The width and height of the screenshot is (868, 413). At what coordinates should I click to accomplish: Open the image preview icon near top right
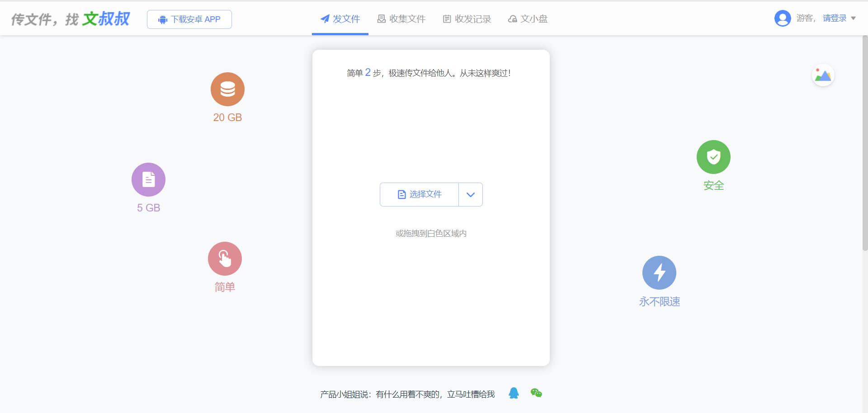coord(823,75)
